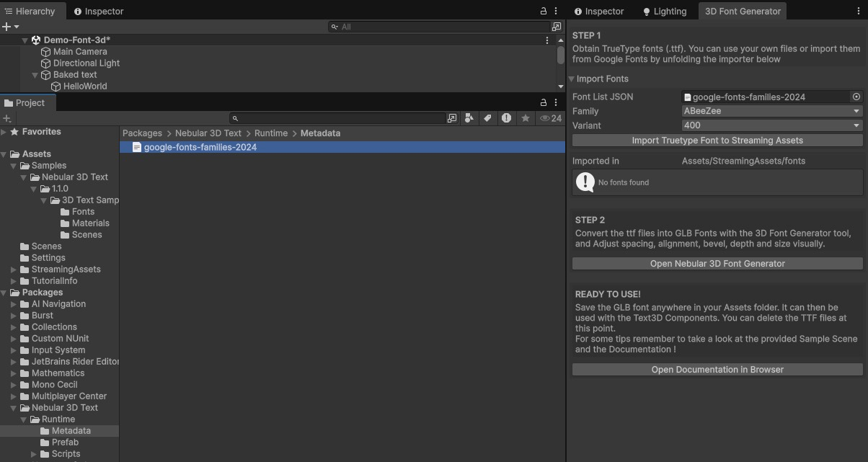Screen dimensions: 868x462
Task: Click the Search by Label tag icon
Action: (487, 118)
